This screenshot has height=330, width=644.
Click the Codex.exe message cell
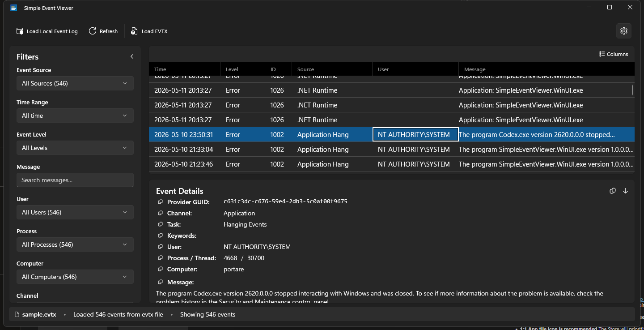(x=547, y=134)
